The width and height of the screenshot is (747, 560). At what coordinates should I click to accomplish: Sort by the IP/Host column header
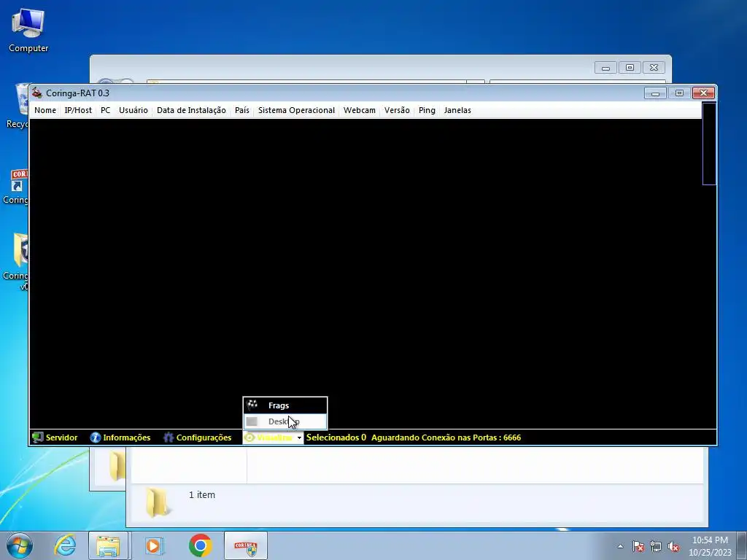click(78, 110)
